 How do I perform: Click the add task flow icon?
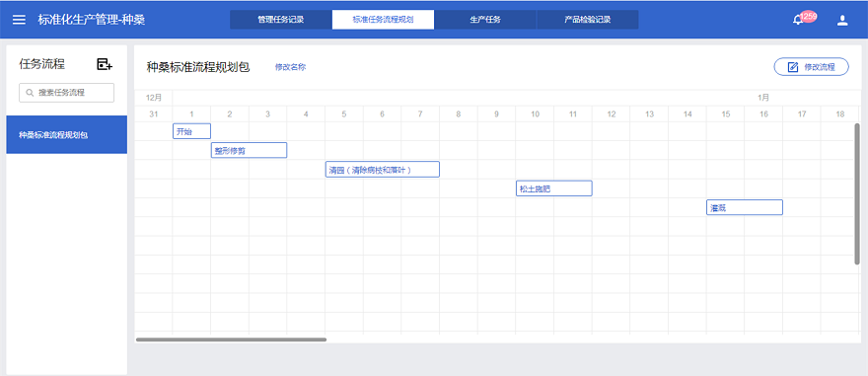(105, 64)
